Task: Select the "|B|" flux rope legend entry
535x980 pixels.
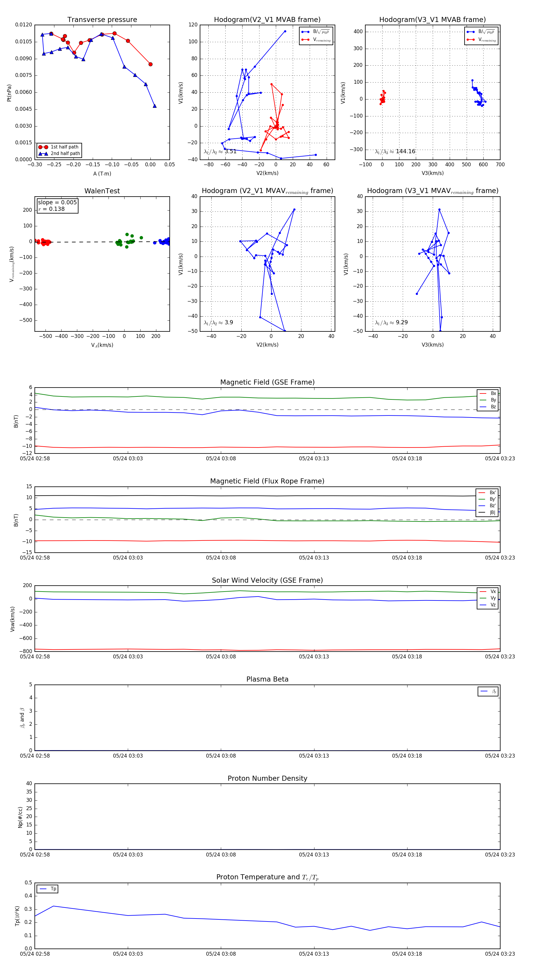Action: pos(487,513)
